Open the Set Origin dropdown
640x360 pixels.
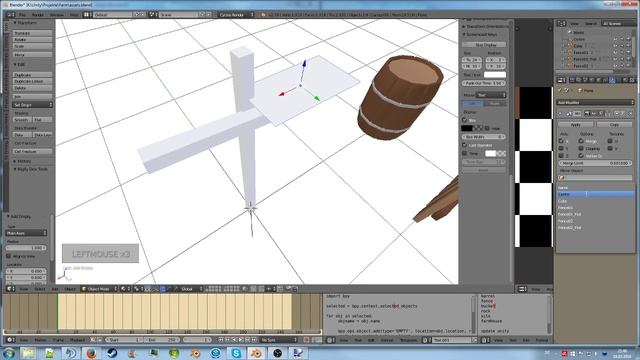(x=32, y=105)
